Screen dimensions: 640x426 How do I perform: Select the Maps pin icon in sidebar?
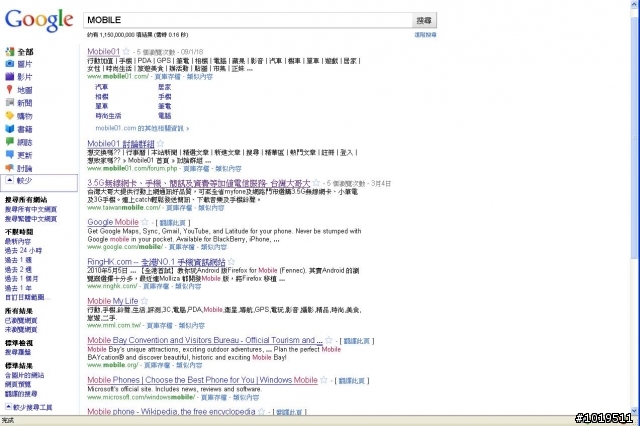(9, 89)
